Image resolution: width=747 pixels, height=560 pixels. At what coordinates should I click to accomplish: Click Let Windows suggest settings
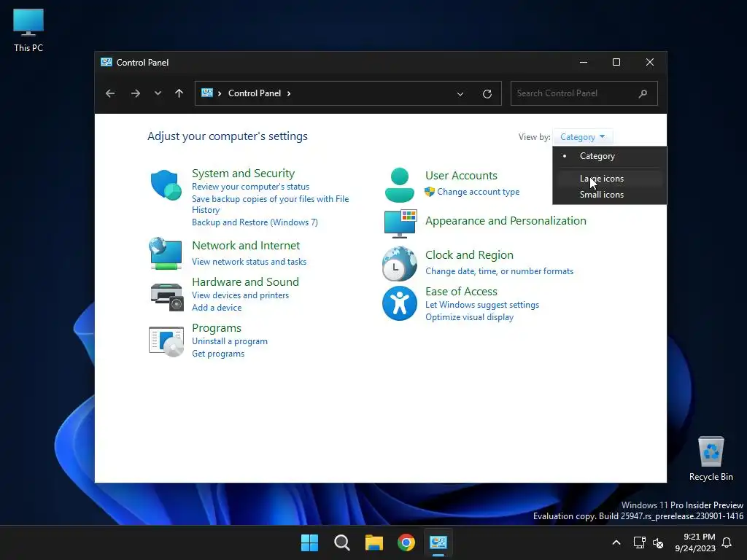pyautogui.click(x=482, y=305)
